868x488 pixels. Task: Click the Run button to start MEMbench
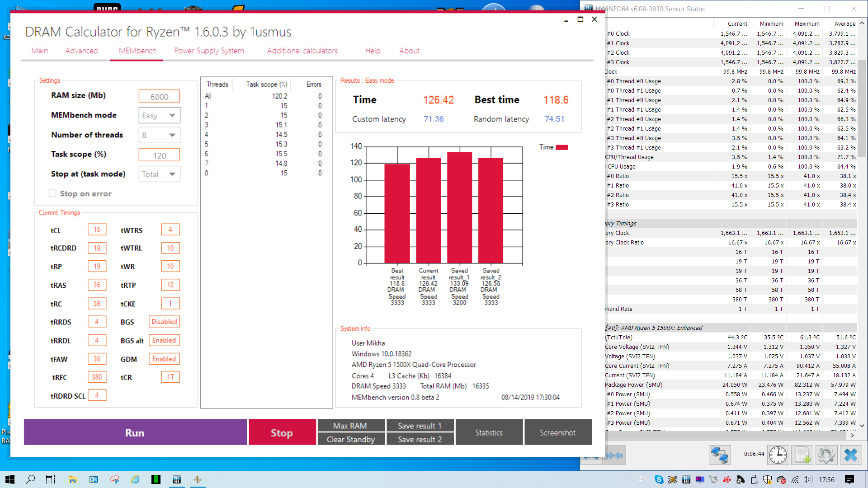click(135, 432)
